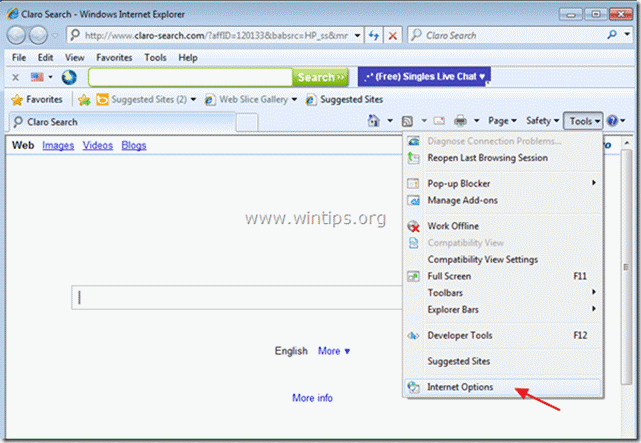Open the Page command bar menu
Screen dimensions: 641x443
[502, 121]
